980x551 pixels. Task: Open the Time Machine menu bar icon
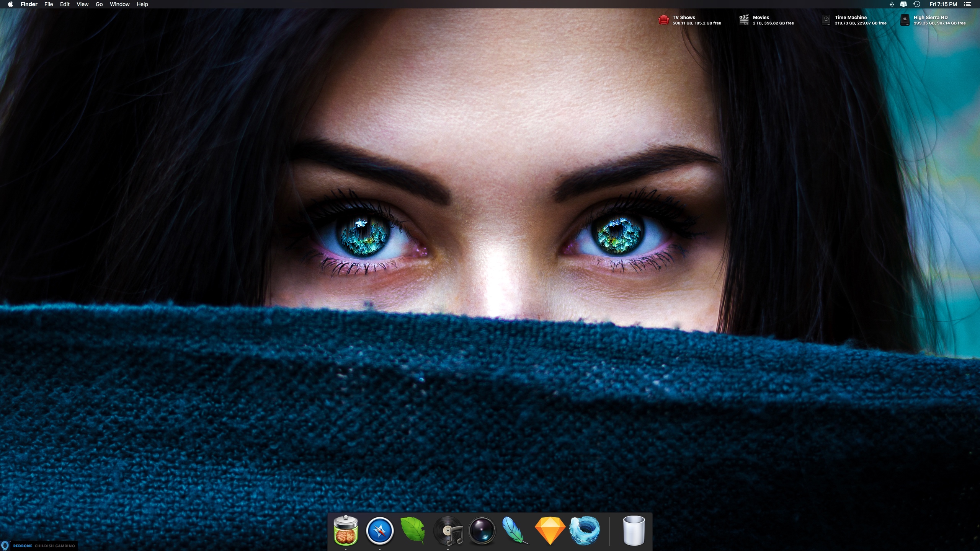pyautogui.click(x=916, y=4)
